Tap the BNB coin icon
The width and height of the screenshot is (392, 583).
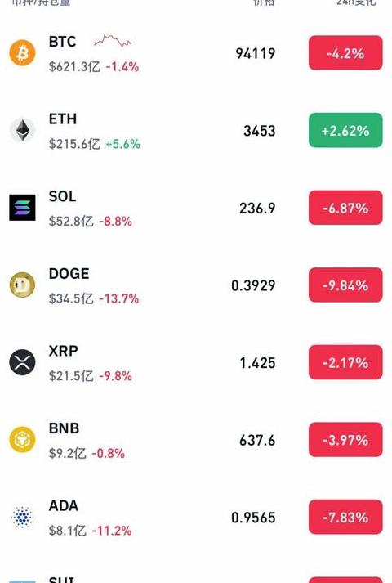(22, 439)
